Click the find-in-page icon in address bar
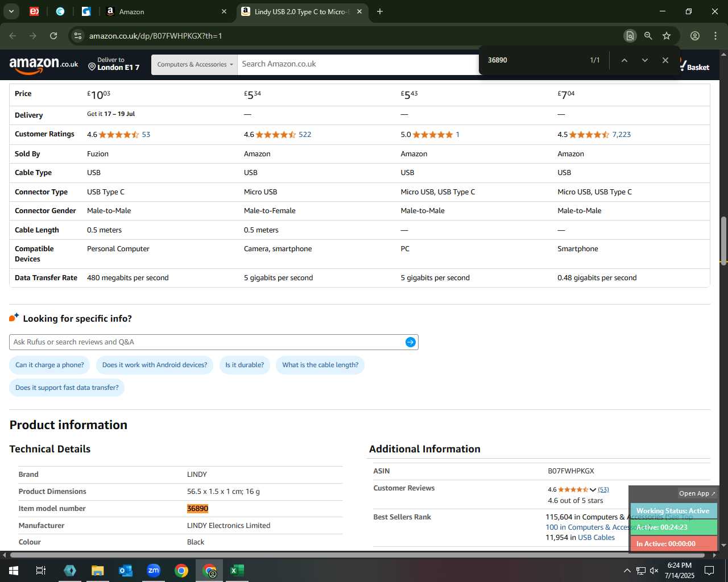This screenshot has height=582, width=728. [x=630, y=36]
